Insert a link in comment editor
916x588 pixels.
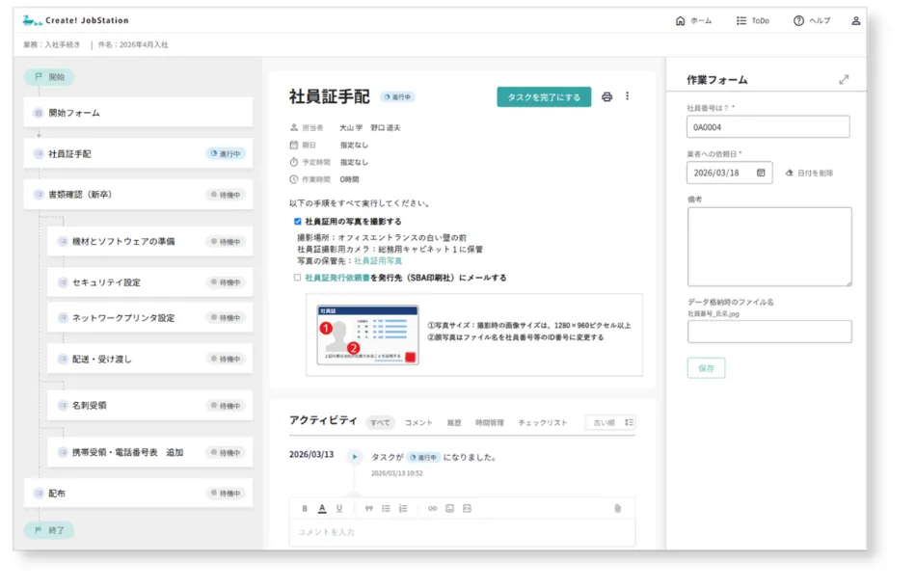[x=432, y=509]
